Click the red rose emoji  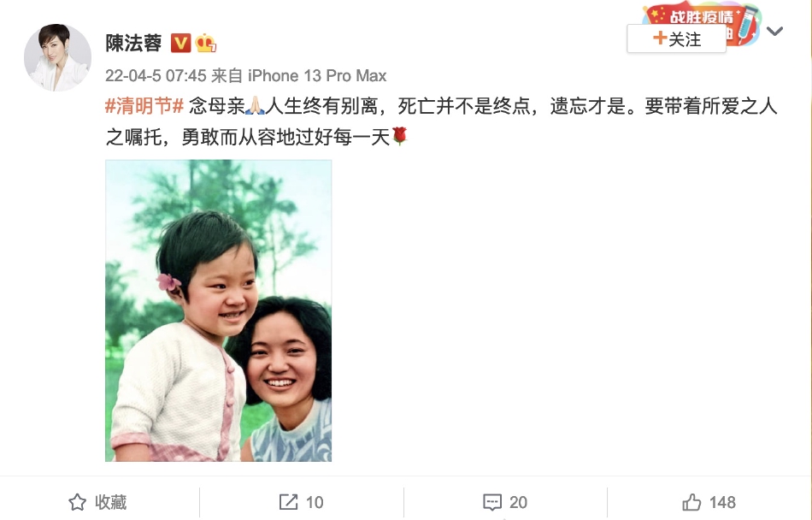coord(400,136)
